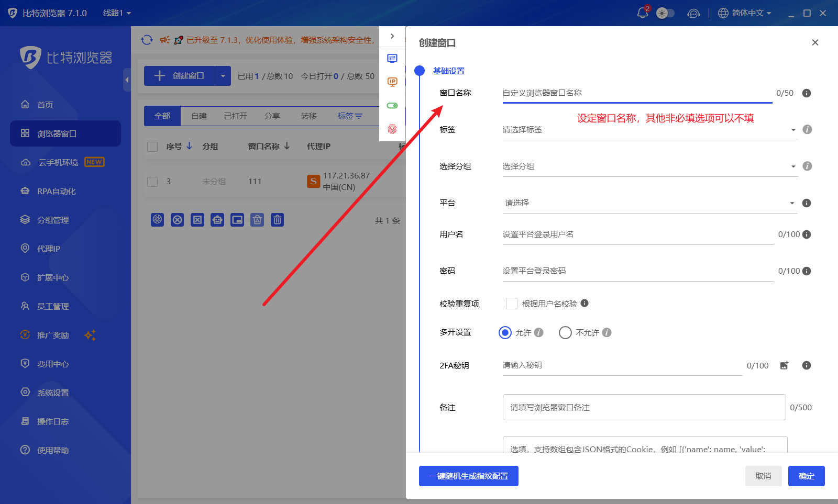This screenshot has height=504, width=838.
Task: Click the megaphone announcement icon
Action: (164, 40)
